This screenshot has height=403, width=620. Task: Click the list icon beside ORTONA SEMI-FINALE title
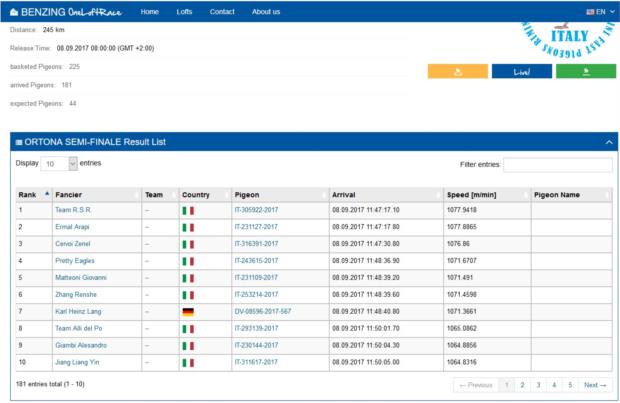tap(19, 142)
